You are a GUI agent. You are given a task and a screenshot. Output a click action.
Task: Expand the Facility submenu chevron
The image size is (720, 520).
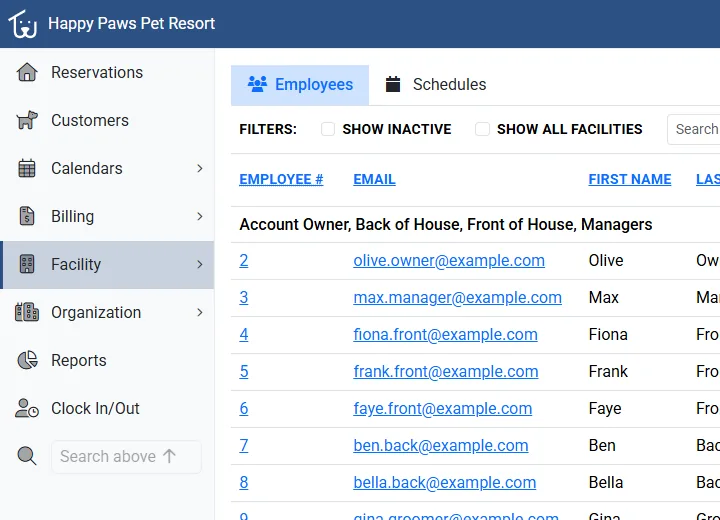[x=200, y=265]
